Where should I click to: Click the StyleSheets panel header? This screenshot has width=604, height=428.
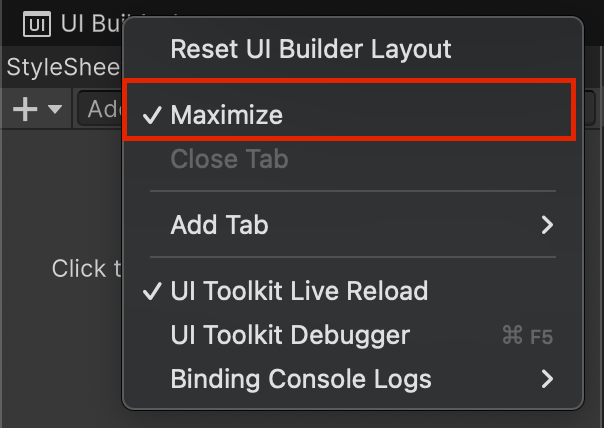[x=62, y=67]
